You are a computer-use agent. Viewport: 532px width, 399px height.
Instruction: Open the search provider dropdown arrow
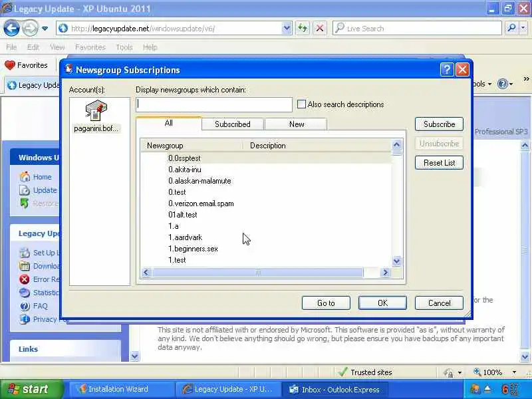(x=523, y=29)
